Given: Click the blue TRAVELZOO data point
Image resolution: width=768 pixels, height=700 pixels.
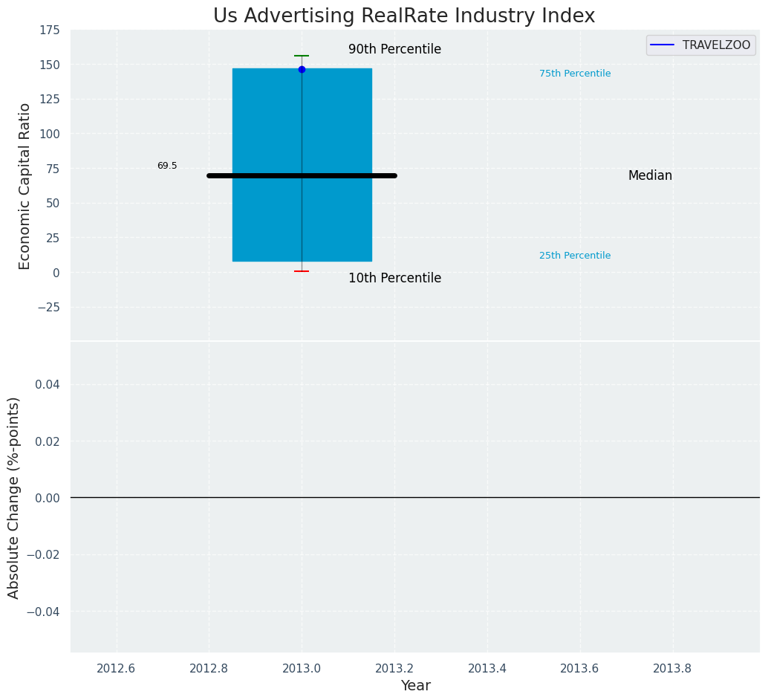Looking at the screenshot, I should point(302,70).
